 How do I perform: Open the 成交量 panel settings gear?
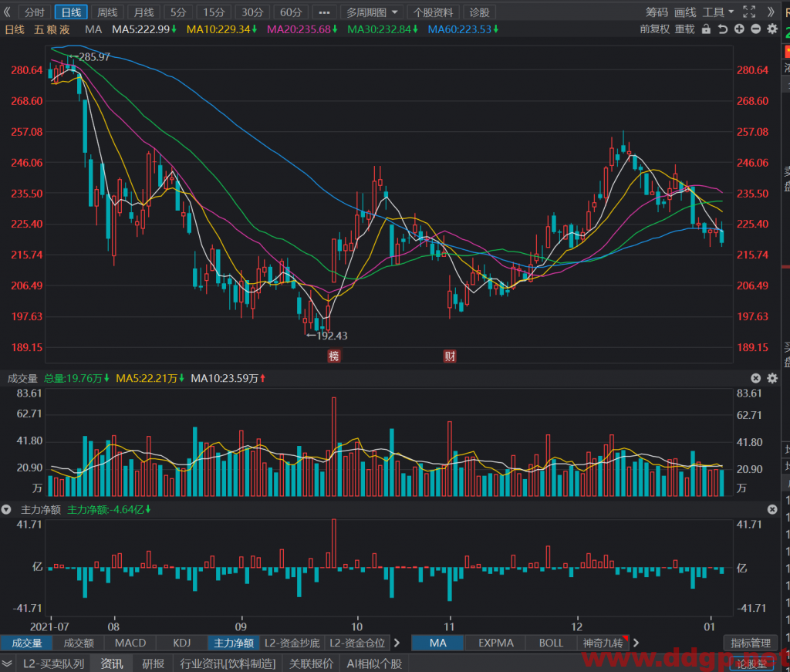[772, 378]
